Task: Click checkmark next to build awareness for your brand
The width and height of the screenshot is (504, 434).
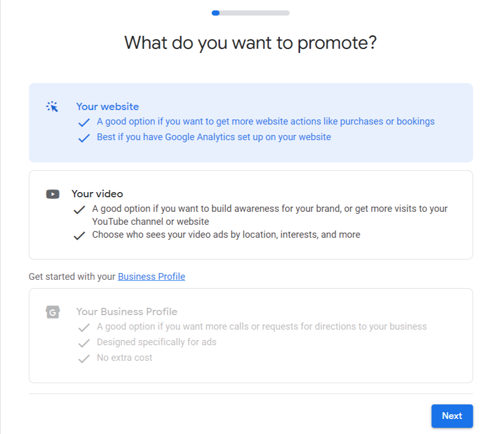Action: pos(79,210)
